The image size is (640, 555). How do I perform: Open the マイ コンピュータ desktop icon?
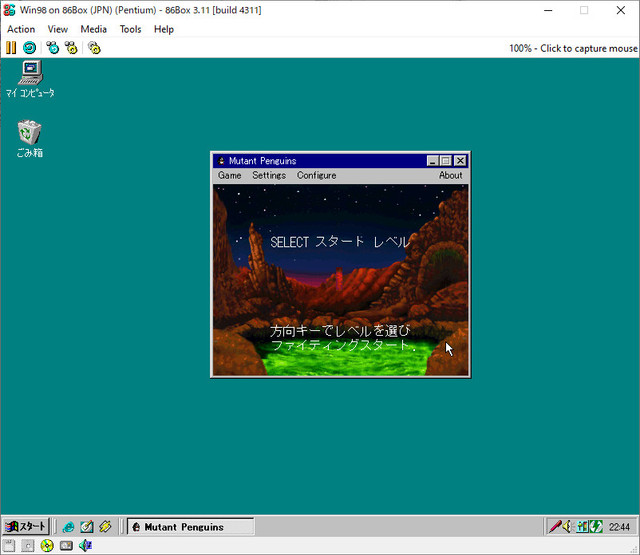pos(30,79)
